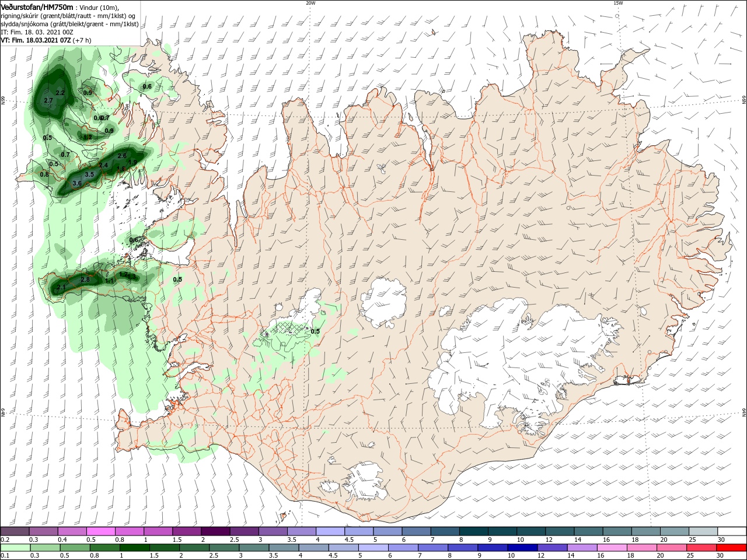Click the '30' label in the lower legend row
Screen dimensions: 747x560
coord(719,556)
